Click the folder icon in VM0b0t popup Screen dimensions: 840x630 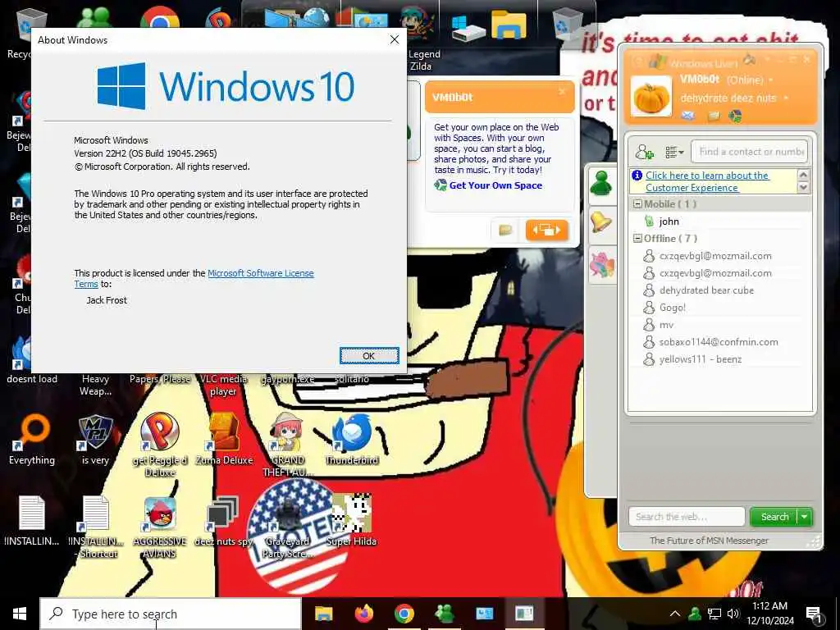(505, 231)
